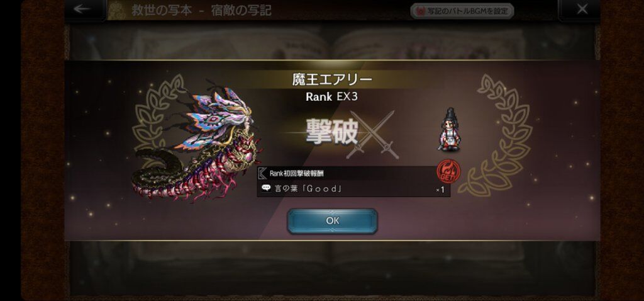Open the 写記のバトルBGMを設定 button
The height and width of the screenshot is (301, 644).
(x=462, y=11)
